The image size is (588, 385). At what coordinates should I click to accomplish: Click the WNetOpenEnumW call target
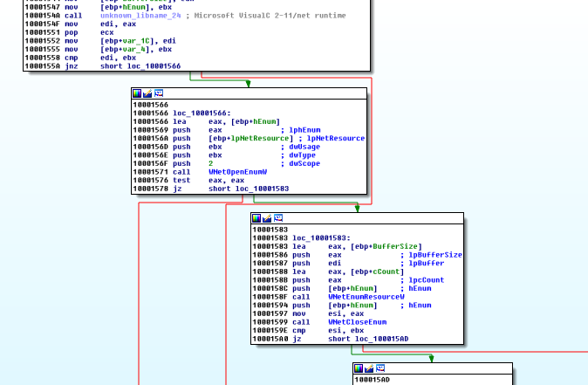[232, 172]
